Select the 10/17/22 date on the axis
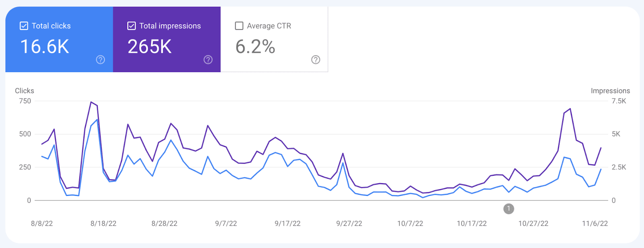 [x=472, y=223]
